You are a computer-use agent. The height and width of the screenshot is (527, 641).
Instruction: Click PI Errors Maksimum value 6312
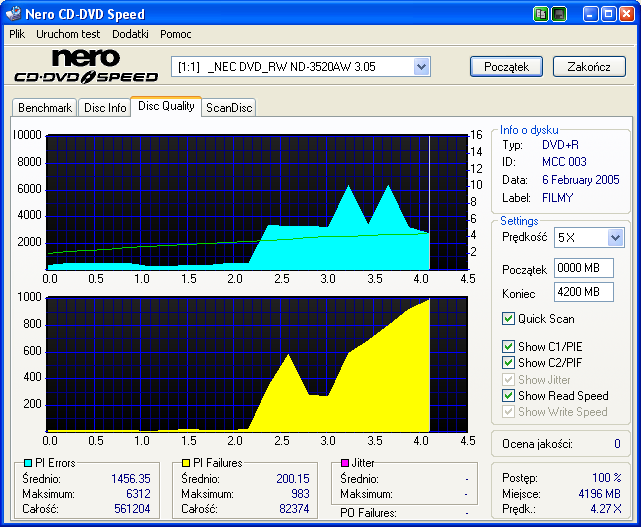point(138,494)
